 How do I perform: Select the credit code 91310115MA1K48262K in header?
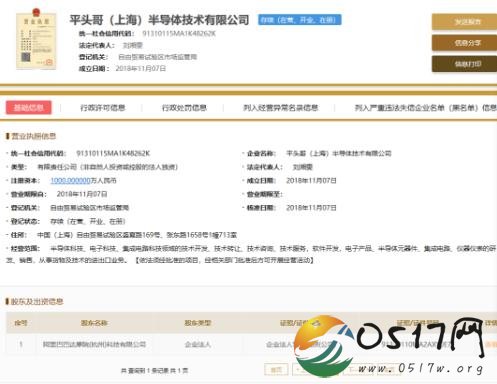click(179, 34)
